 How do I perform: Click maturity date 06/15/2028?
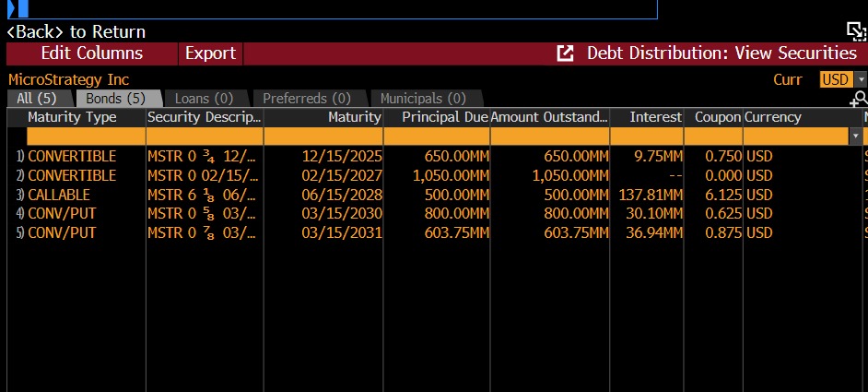342,195
